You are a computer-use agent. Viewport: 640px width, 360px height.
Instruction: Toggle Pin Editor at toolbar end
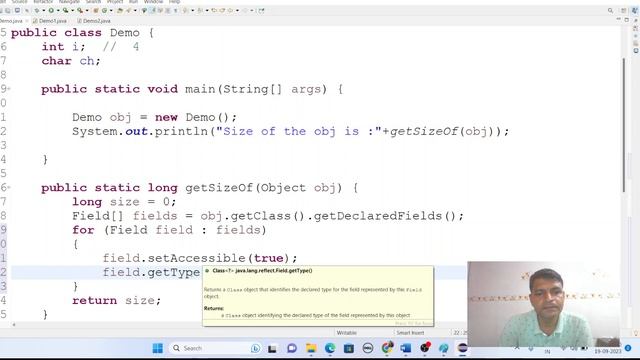tap(261, 10)
